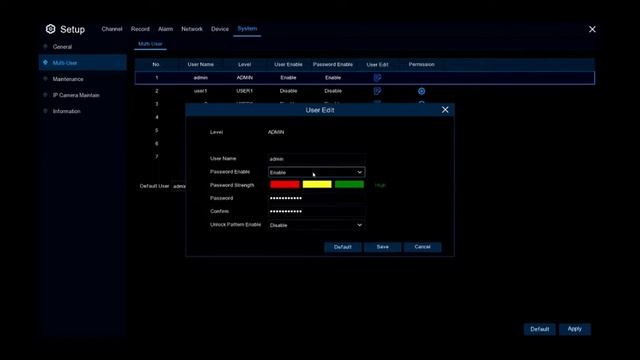Click the Permission column header

click(x=421, y=64)
